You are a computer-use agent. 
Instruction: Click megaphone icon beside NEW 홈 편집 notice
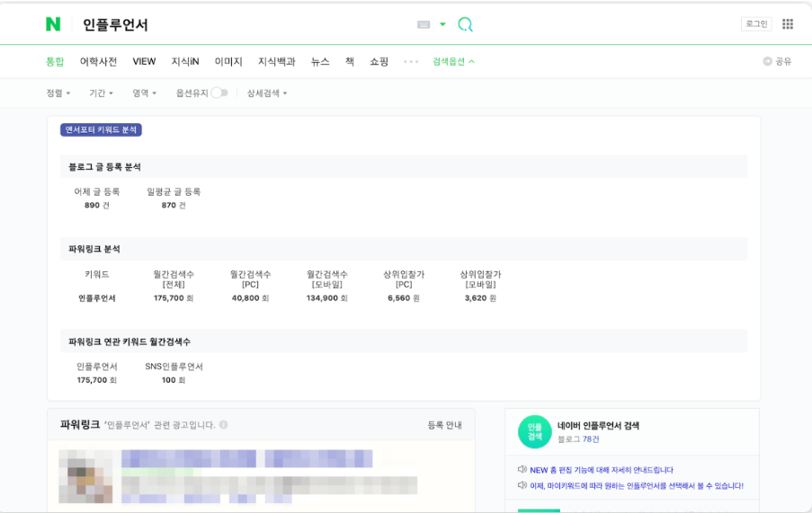(x=522, y=470)
